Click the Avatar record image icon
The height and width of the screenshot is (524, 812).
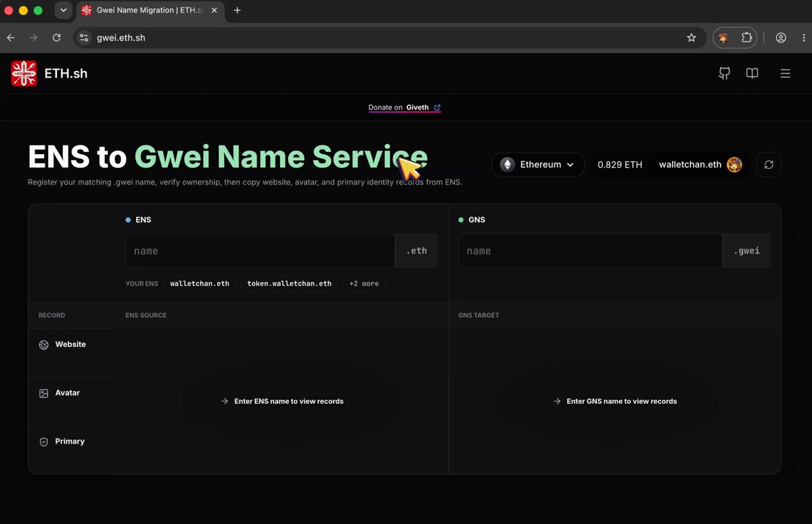[x=44, y=393]
